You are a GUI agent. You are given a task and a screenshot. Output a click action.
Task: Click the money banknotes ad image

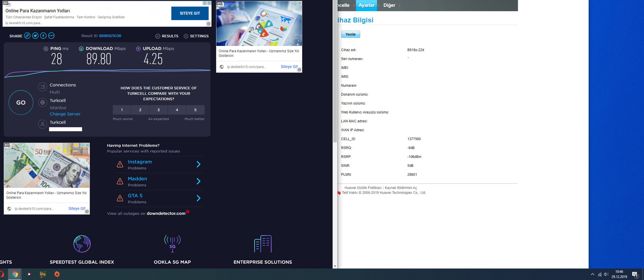(x=47, y=165)
